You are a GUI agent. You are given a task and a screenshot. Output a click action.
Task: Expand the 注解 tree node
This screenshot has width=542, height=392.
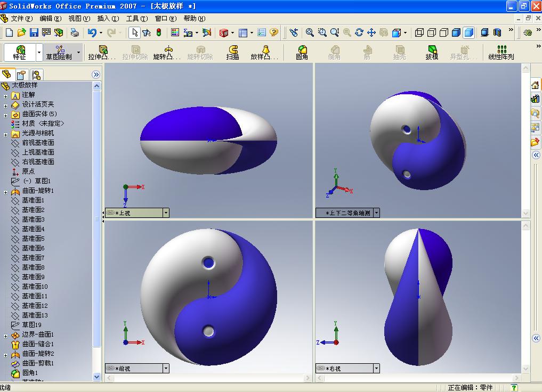pyautogui.click(x=5, y=96)
